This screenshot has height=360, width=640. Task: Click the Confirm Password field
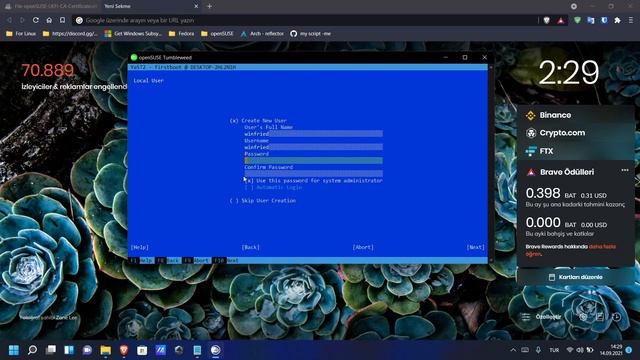(313, 173)
